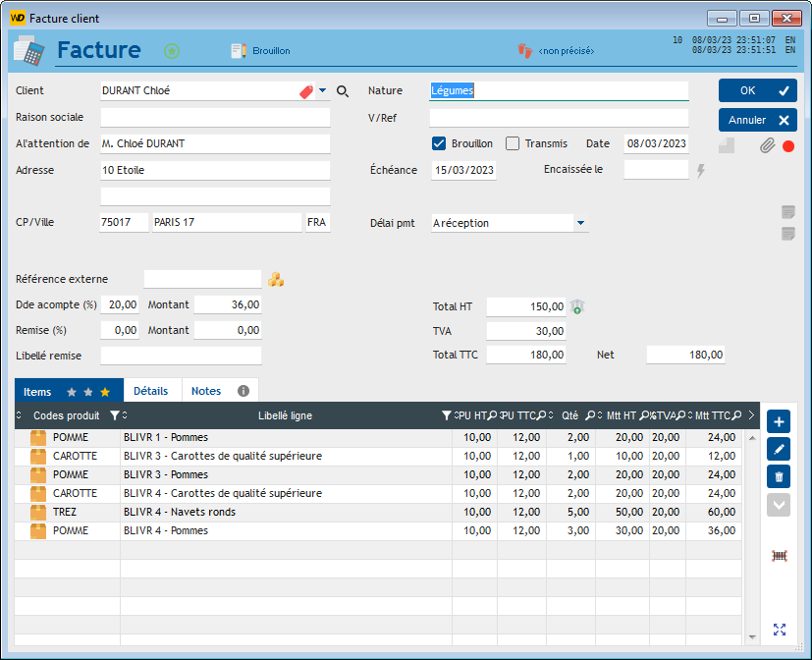This screenshot has width=812, height=660.
Task: Open the Notes tab
Action: [206, 391]
